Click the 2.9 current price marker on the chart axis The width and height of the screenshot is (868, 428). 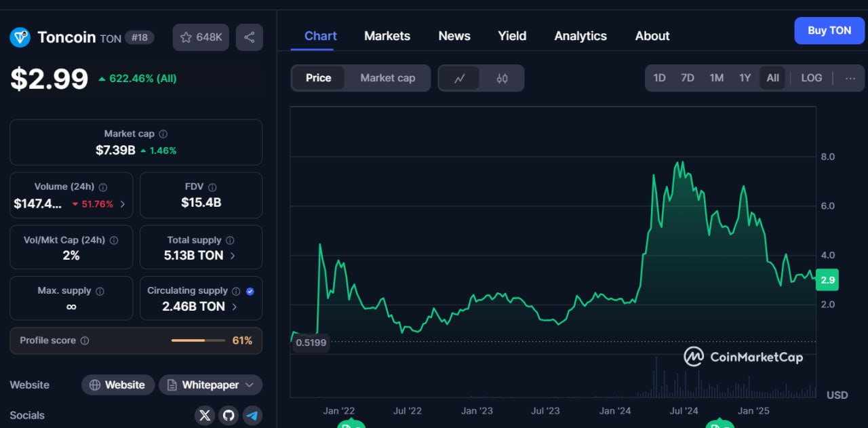827,279
